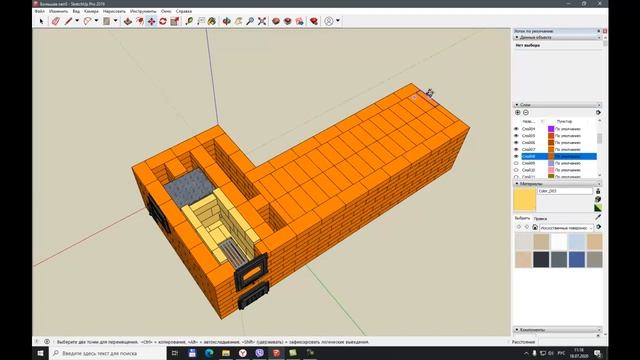Pick the blue material swatch
The image size is (640, 360).
coord(576,260)
